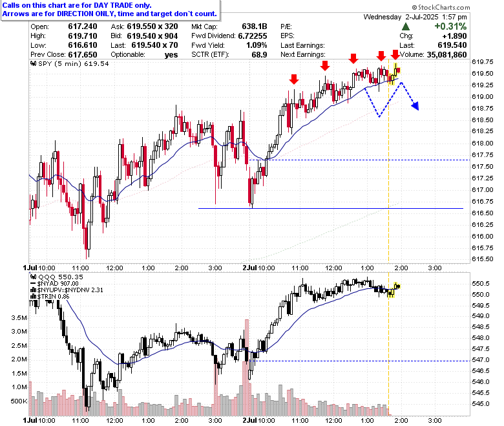Click the '$NYAD 907.00' legend entry
The image size is (504, 426).
click(58, 284)
